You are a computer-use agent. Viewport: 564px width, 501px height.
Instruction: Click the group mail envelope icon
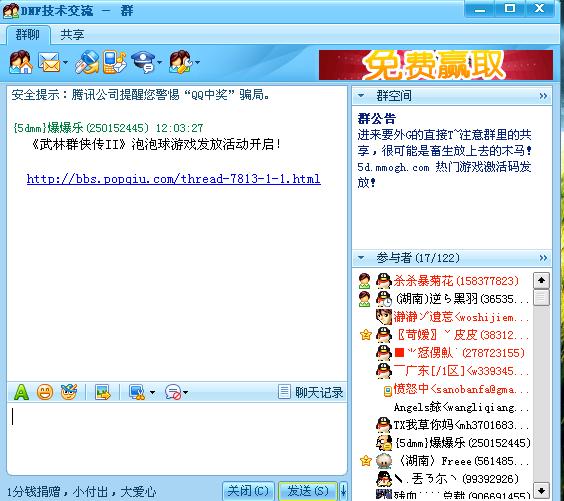coord(49,62)
